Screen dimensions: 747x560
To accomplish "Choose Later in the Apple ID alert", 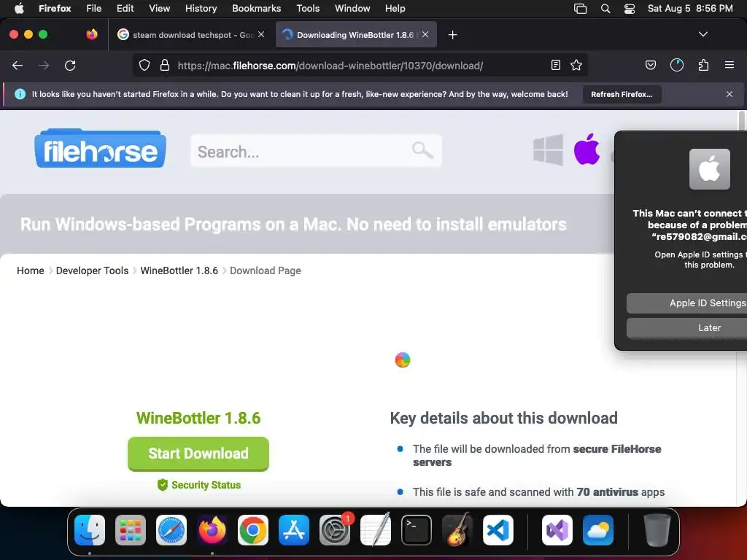I will 686,327.
